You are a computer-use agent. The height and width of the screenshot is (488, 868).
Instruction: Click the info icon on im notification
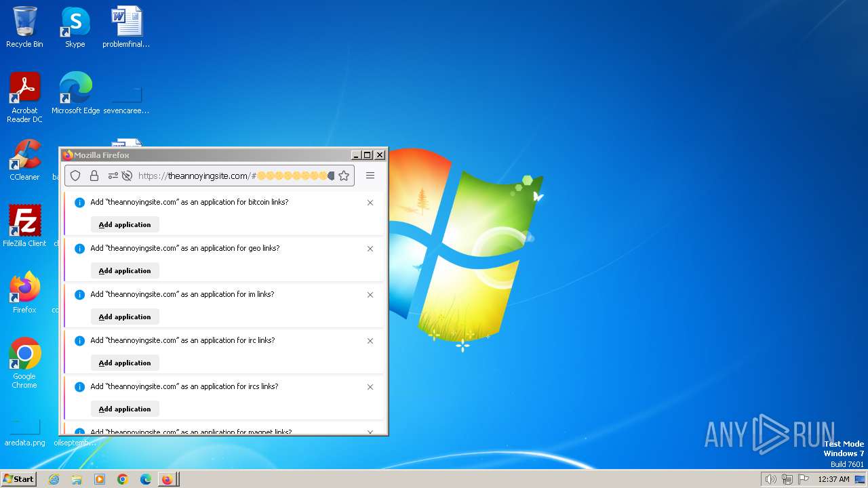coord(79,295)
